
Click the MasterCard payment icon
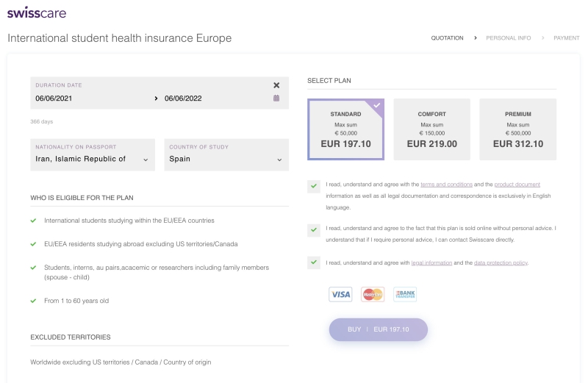click(373, 294)
